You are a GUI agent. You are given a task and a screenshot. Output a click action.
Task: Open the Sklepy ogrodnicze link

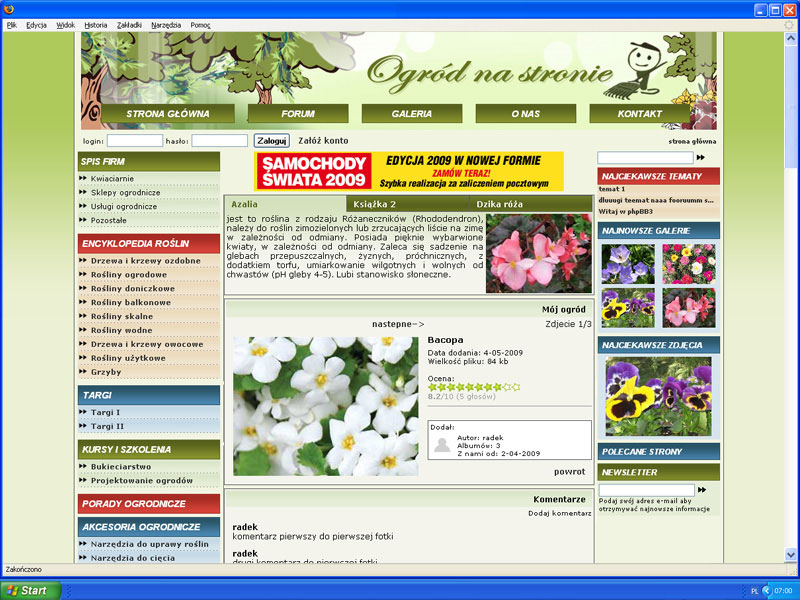coord(126,192)
